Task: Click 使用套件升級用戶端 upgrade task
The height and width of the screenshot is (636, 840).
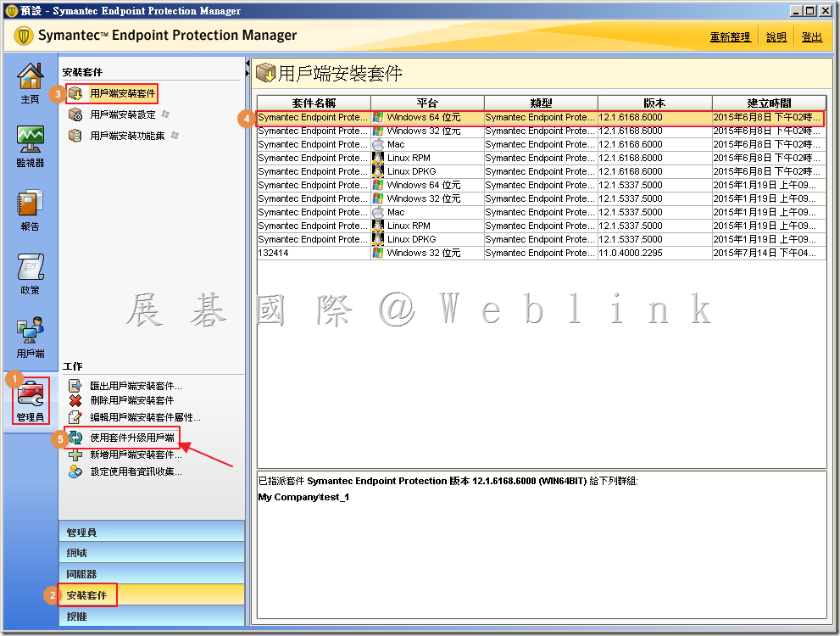Action: click(x=132, y=438)
